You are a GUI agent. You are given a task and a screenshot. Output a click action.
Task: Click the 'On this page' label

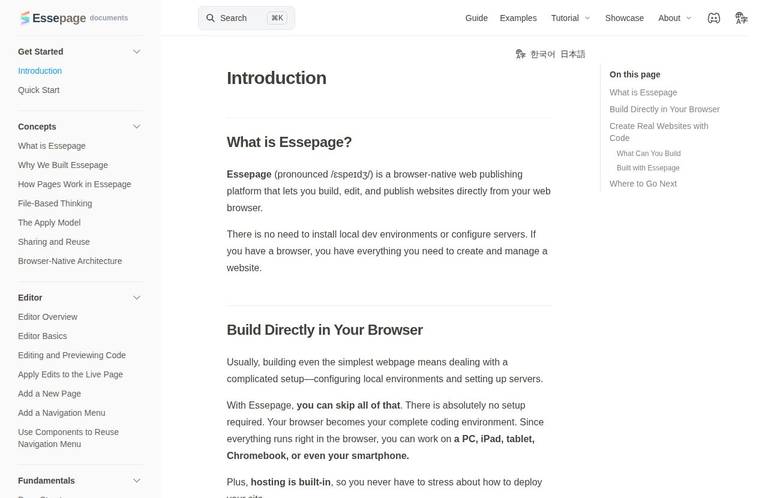tap(635, 74)
